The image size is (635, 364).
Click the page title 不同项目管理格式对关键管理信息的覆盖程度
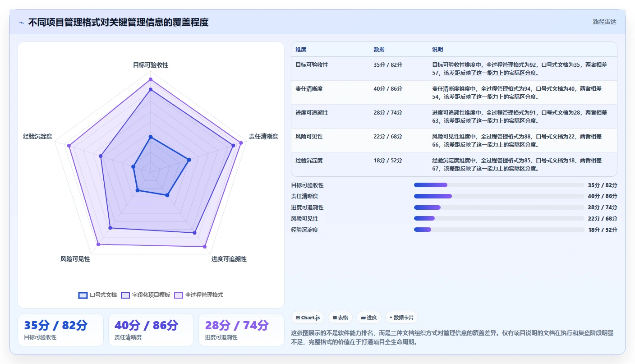pyautogui.click(x=118, y=22)
